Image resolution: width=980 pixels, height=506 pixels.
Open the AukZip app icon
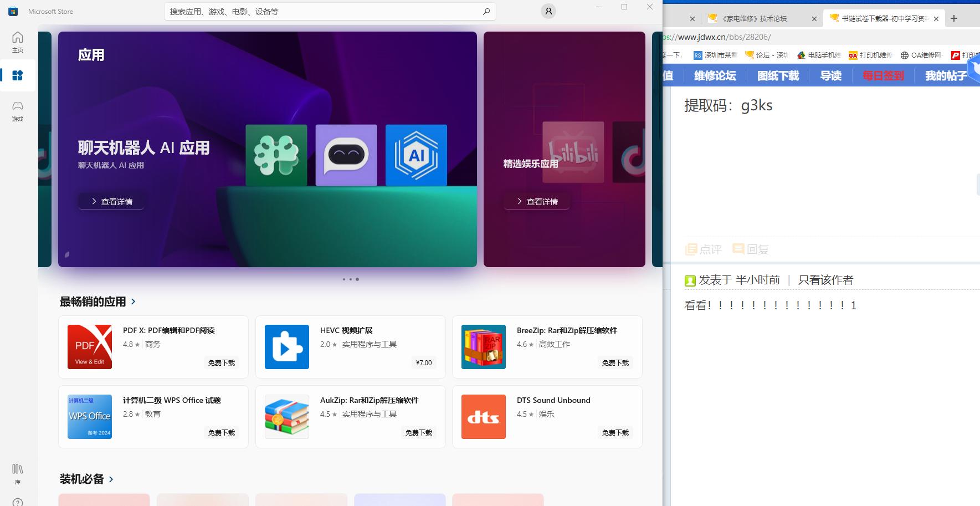tap(287, 417)
